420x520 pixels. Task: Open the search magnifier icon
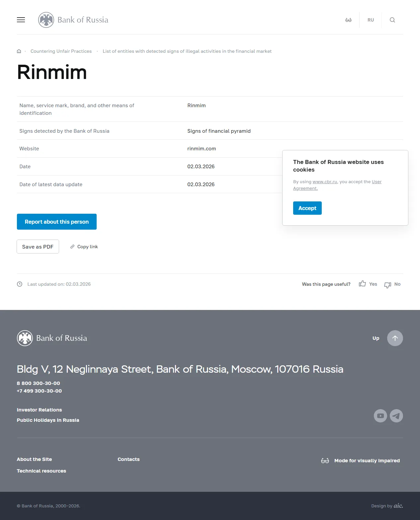392,20
